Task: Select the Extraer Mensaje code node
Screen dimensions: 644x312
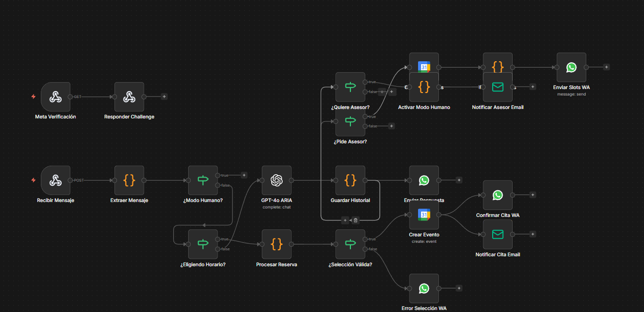Action: click(x=129, y=181)
